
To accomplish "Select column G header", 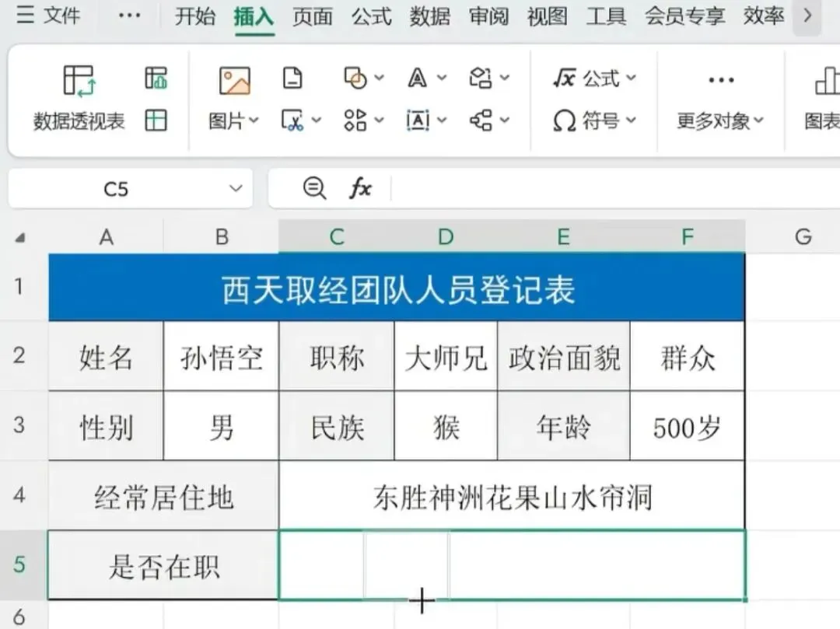I will pos(803,236).
